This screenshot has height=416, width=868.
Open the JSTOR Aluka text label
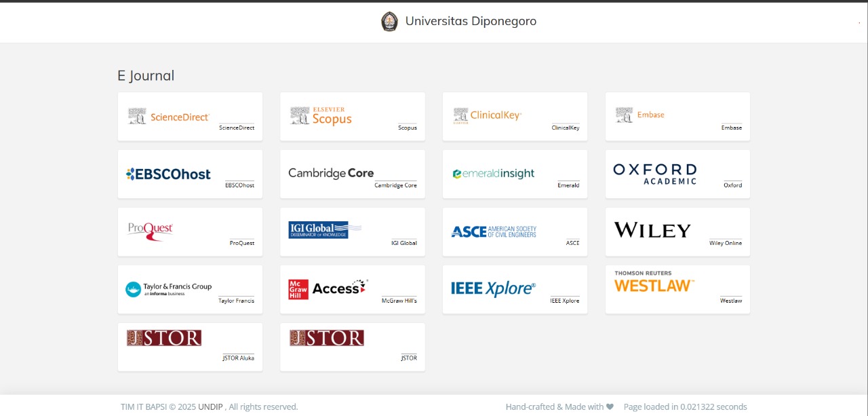(x=238, y=358)
